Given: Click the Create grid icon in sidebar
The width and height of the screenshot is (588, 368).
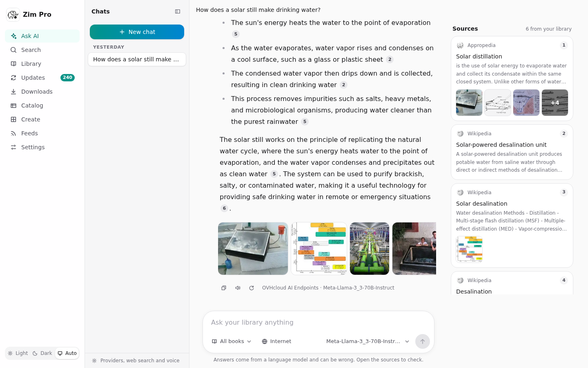Looking at the screenshot, I should (13, 119).
